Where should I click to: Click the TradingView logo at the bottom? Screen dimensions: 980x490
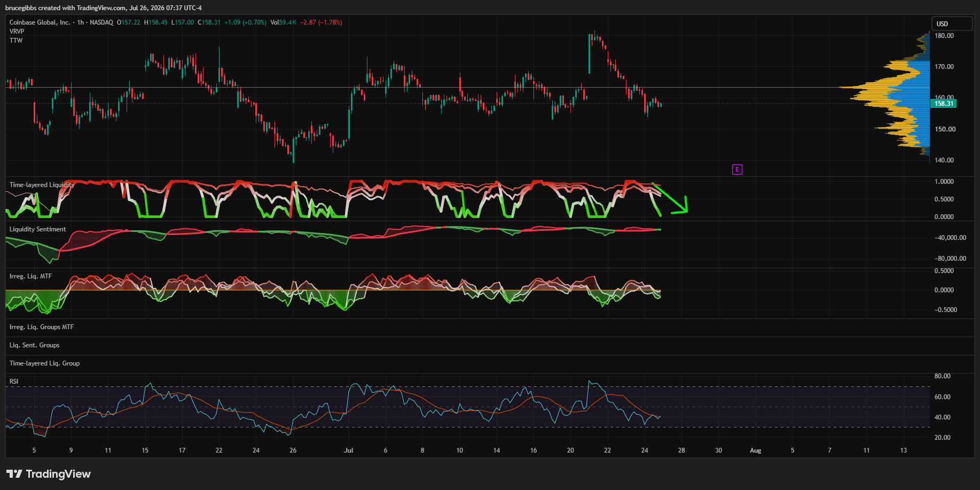tap(49, 474)
